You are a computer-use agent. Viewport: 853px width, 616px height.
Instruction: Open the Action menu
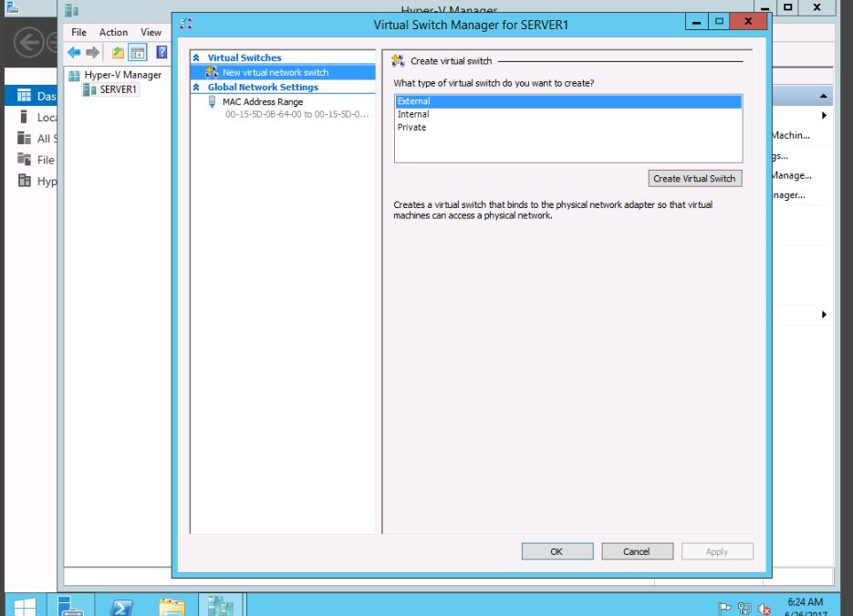(x=113, y=32)
